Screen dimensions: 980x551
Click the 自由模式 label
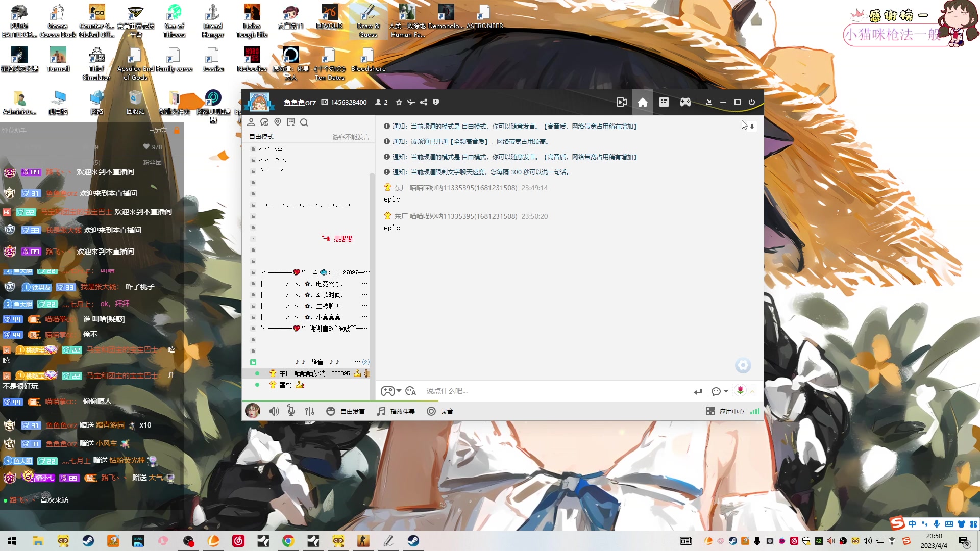click(x=261, y=137)
